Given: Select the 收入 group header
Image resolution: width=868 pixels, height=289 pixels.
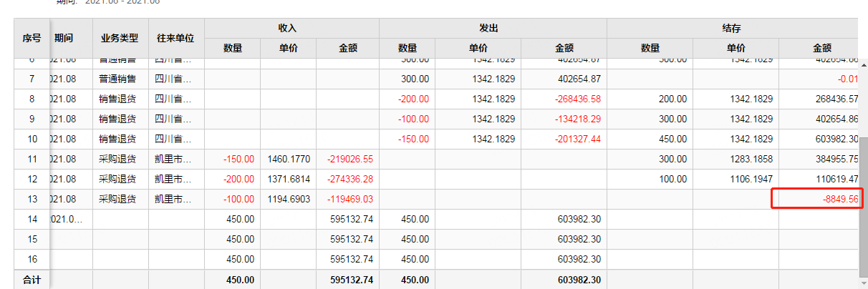Looking at the screenshot, I should pyautogui.click(x=287, y=28).
